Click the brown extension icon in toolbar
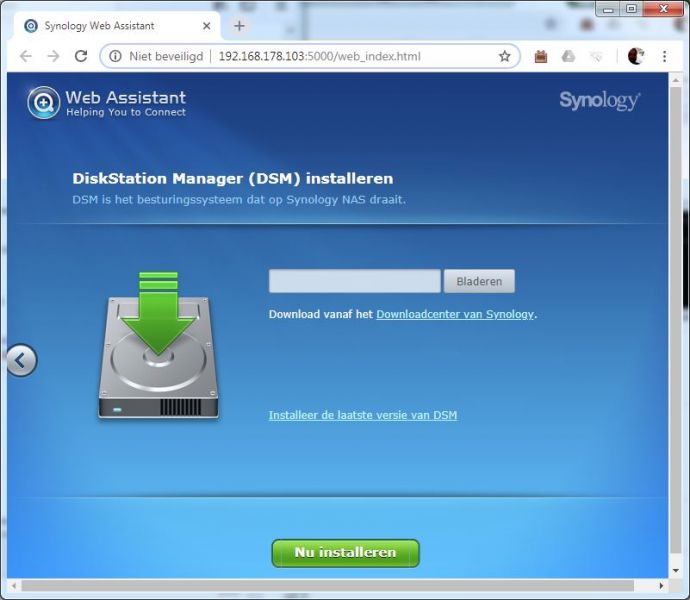 540,56
